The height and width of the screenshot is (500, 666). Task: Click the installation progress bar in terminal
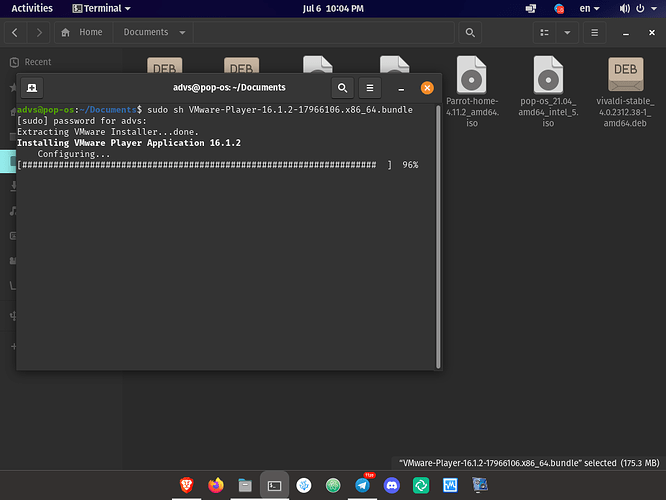tap(204, 165)
